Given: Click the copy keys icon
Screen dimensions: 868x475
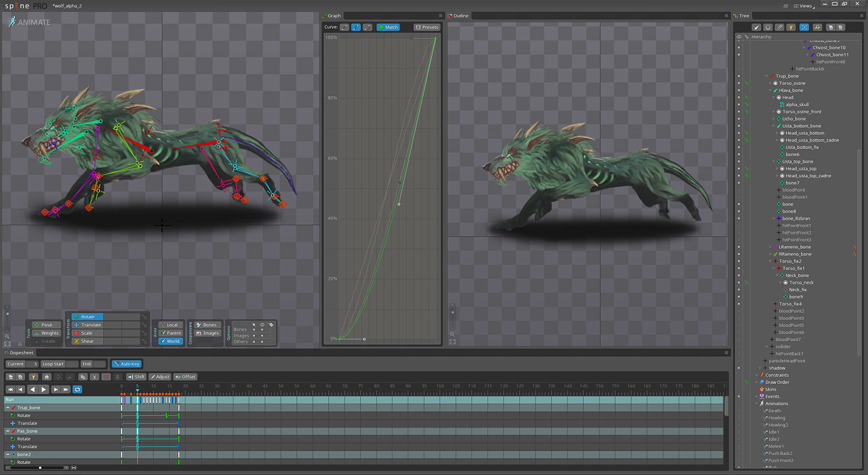Looking at the screenshot, I should [x=83, y=377].
